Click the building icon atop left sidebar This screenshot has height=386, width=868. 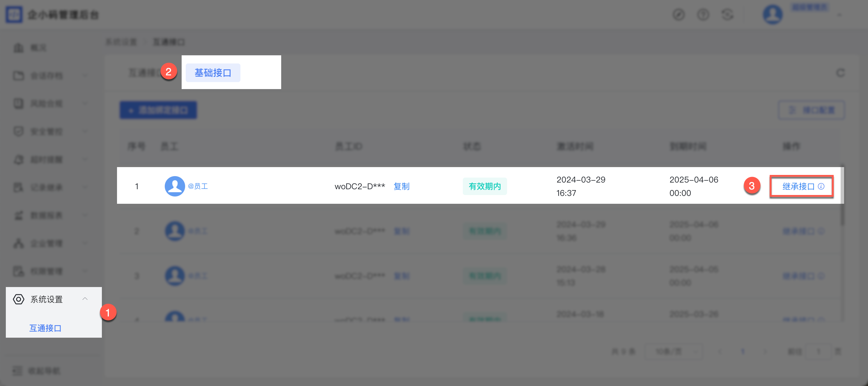[19, 47]
